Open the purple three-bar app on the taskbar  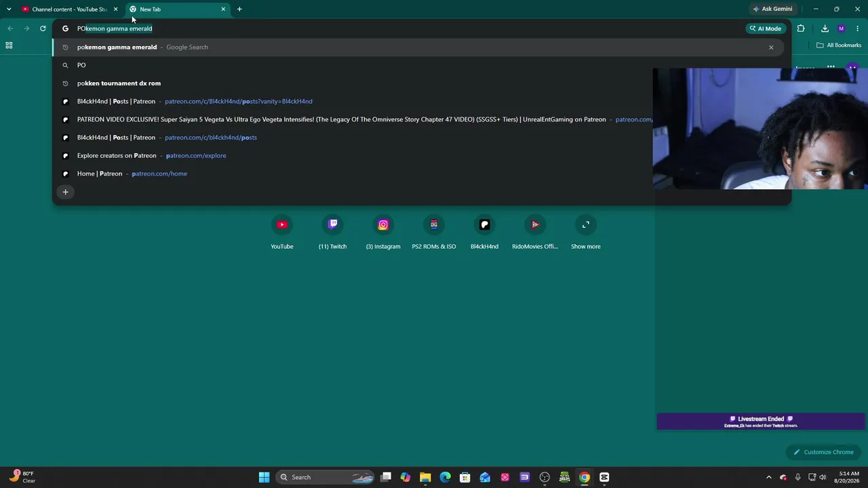click(x=524, y=477)
